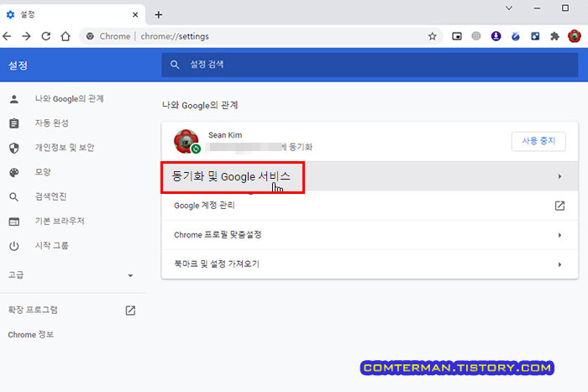Image resolution: width=588 pixels, height=392 pixels.
Task: Reload the settings page
Action: tap(45, 36)
